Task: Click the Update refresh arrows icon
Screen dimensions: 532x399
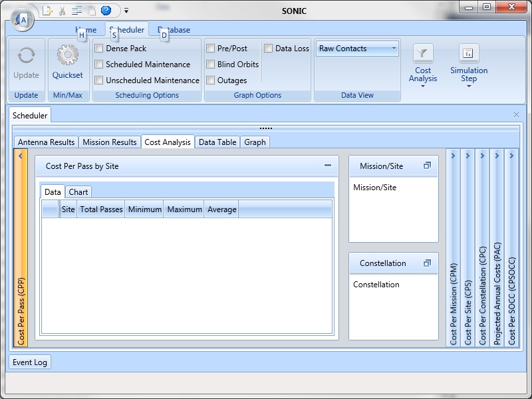Action: [x=26, y=55]
